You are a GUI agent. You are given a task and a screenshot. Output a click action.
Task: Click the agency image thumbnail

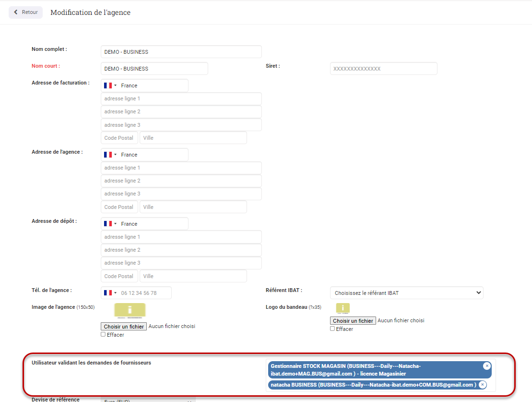click(130, 311)
